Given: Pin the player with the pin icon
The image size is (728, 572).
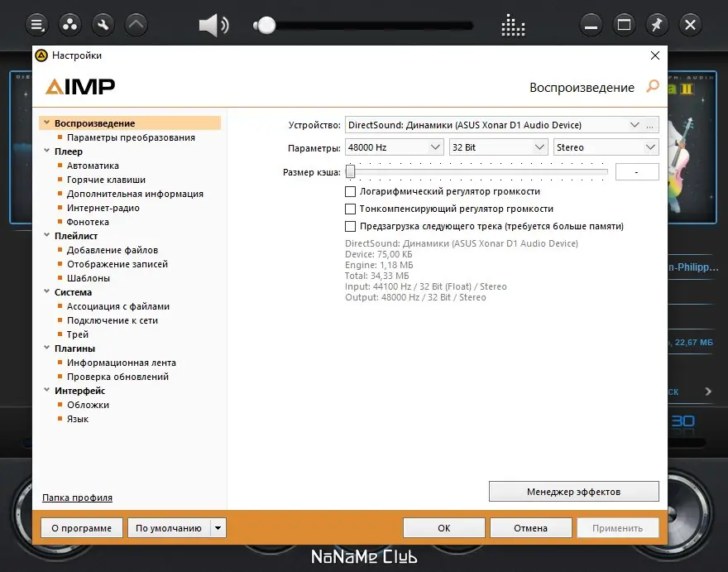Looking at the screenshot, I should [x=657, y=25].
